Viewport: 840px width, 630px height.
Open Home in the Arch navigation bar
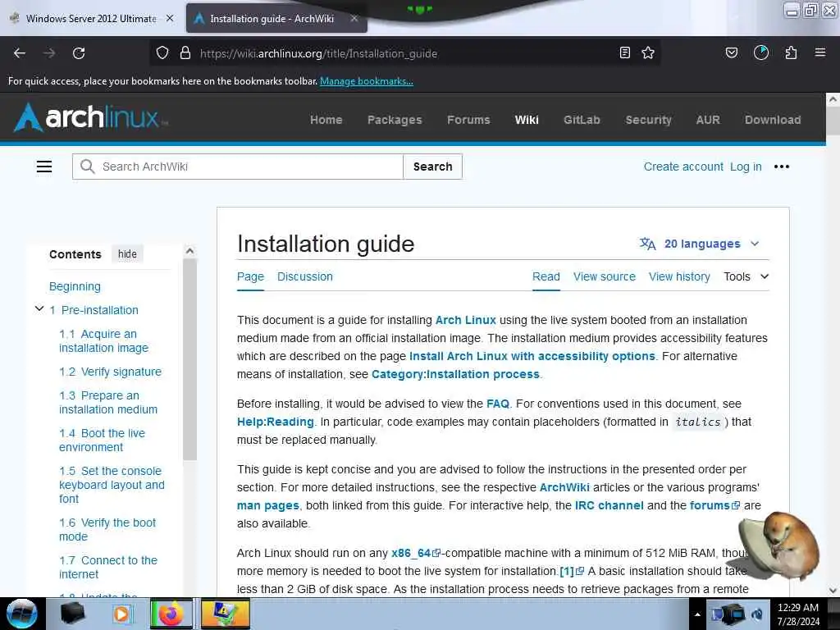(326, 120)
